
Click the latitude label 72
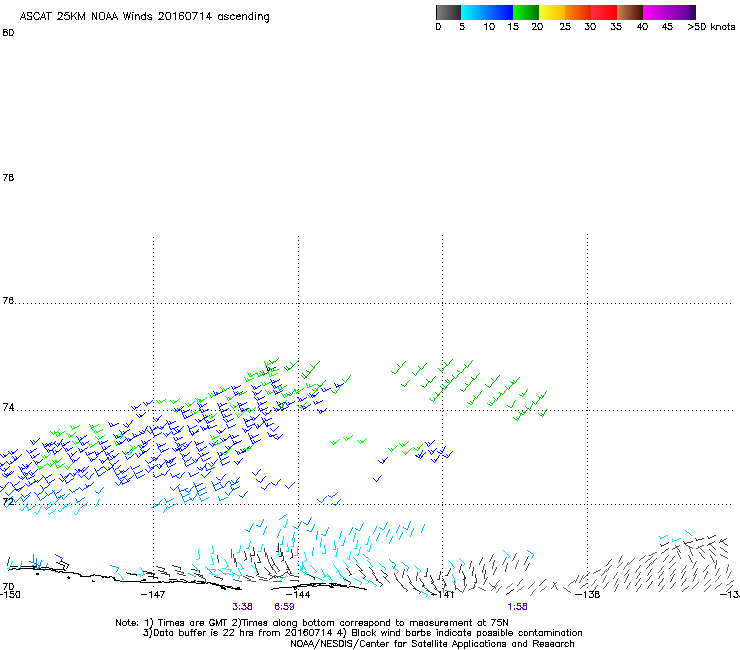[x=8, y=501]
